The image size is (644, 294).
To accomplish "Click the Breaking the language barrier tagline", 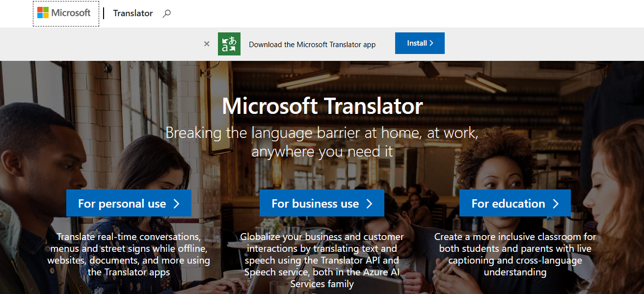I will pos(322,142).
